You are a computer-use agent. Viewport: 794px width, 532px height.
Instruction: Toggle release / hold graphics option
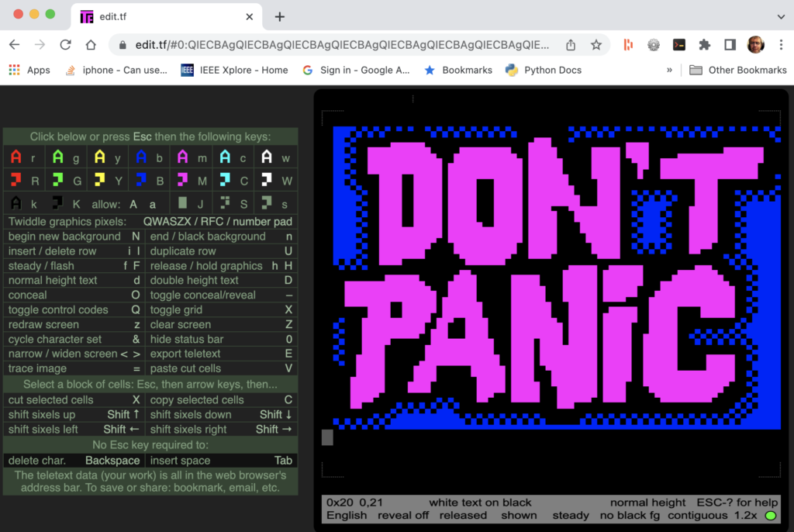coord(221,265)
